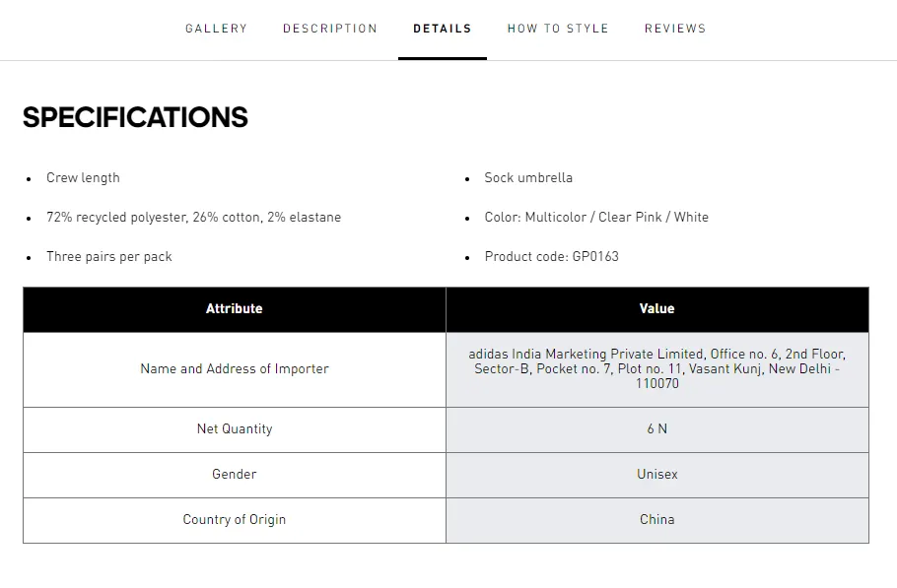
Task: Open the Reviews tab
Action: tap(675, 29)
